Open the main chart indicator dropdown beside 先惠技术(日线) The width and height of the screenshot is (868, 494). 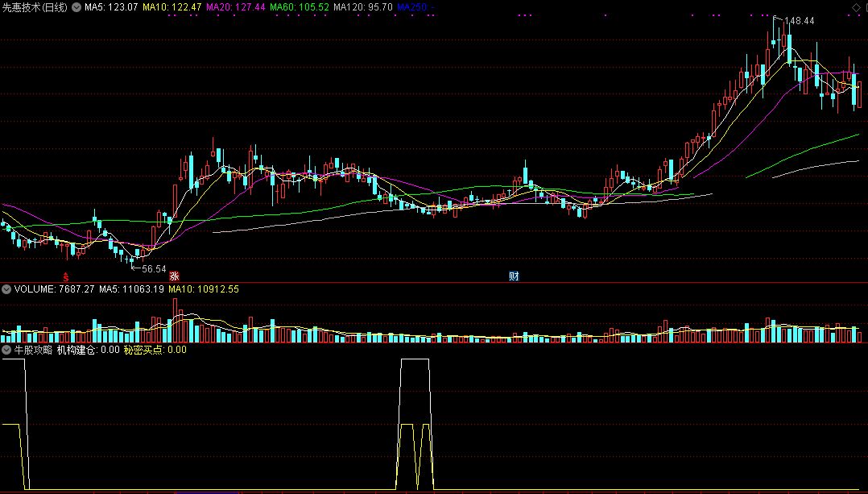pyautogui.click(x=76, y=7)
